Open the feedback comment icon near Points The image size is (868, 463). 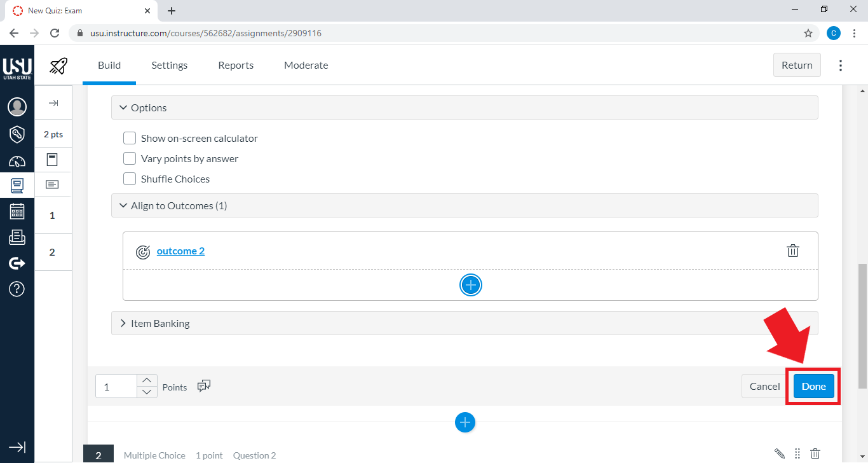click(x=204, y=385)
